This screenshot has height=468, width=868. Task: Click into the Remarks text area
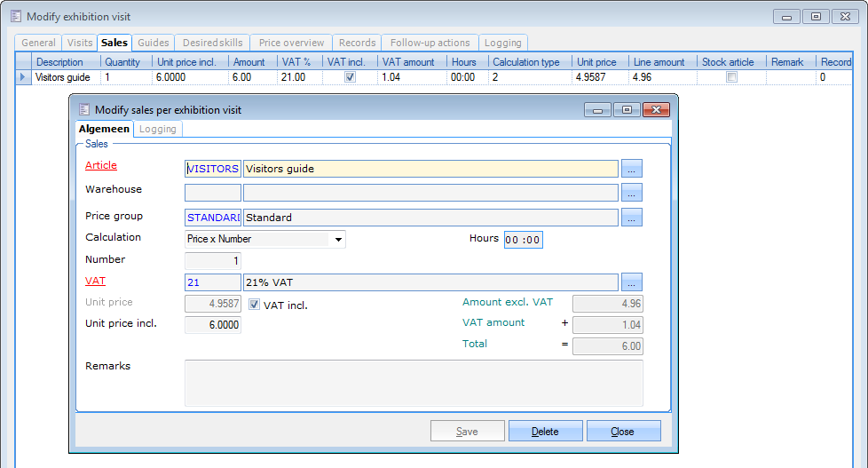coord(413,383)
